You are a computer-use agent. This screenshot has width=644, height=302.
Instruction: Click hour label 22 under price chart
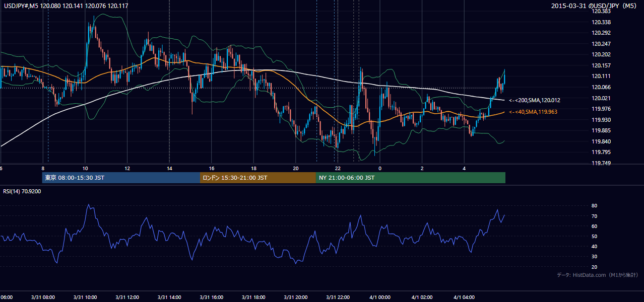pyautogui.click(x=338, y=169)
